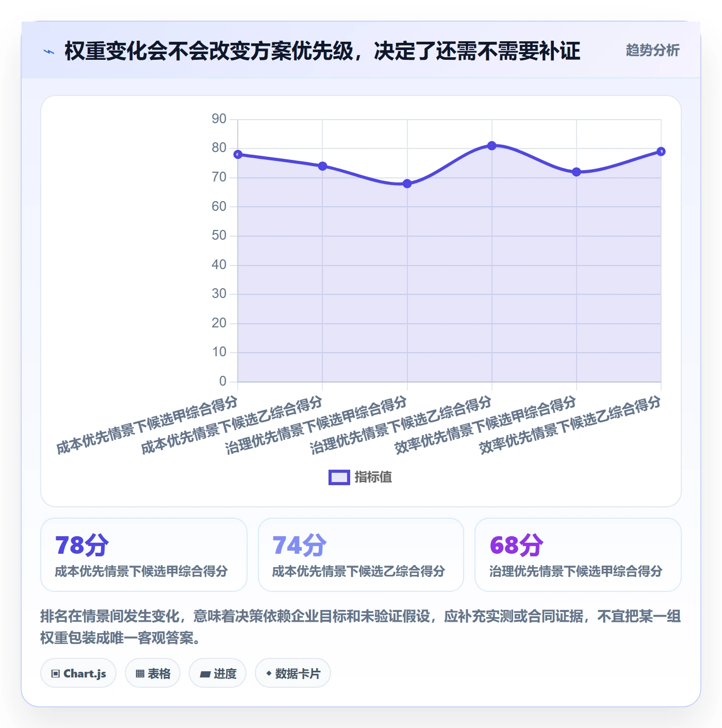Click the y-axis value 50
The image size is (722, 728).
[219, 236]
